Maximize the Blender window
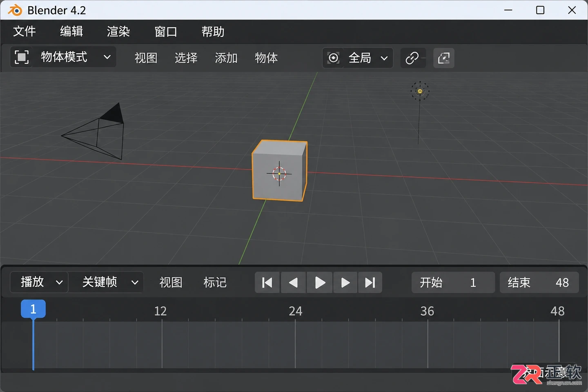This screenshot has height=392, width=588. (x=540, y=10)
